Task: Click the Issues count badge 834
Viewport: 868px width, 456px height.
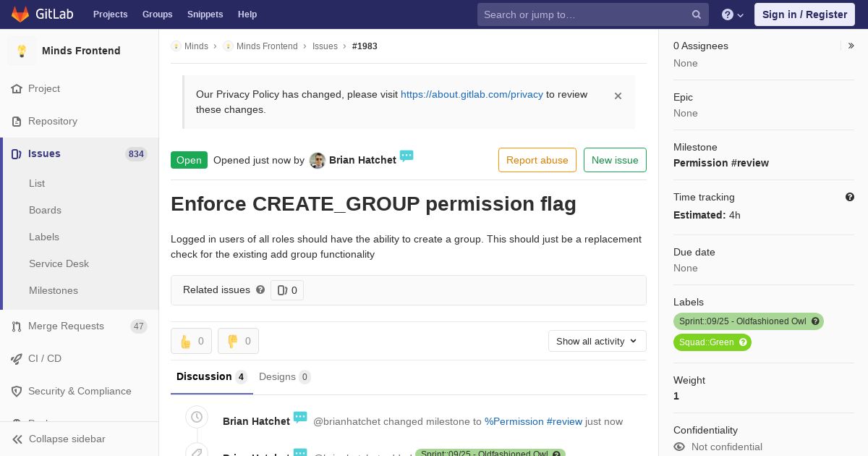Action: click(x=136, y=153)
